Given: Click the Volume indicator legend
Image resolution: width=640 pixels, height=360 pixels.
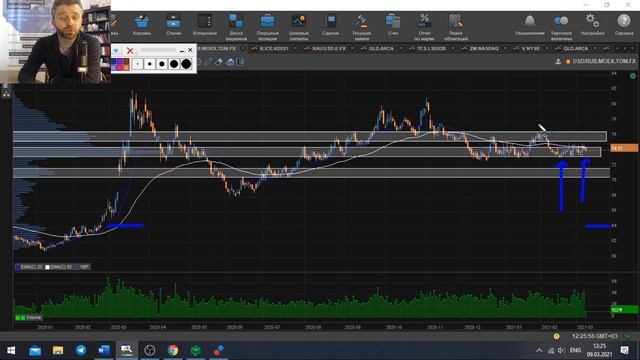Looking at the screenshot, I should tap(29, 318).
